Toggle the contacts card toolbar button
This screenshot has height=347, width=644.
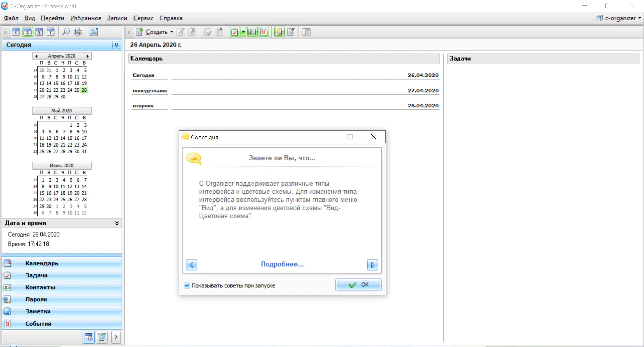(252, 32)
